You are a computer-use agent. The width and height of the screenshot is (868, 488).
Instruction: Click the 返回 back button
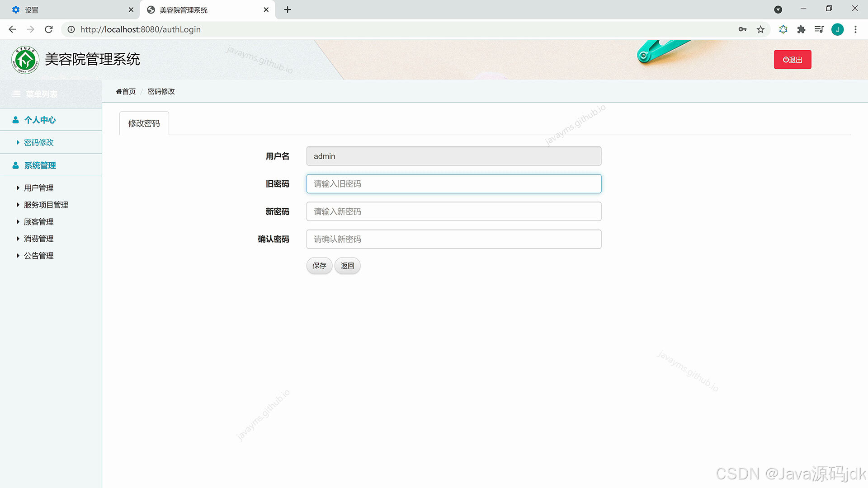pyautogui.click(x=347, y=266)
